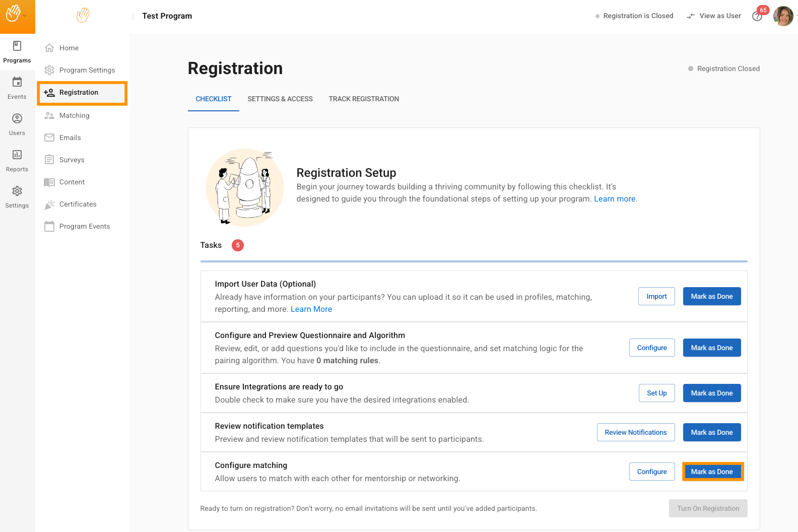The width and height of the screenshot is (798, 532).
Task: Open Matching in the program menu
Action: click(74, 115)
